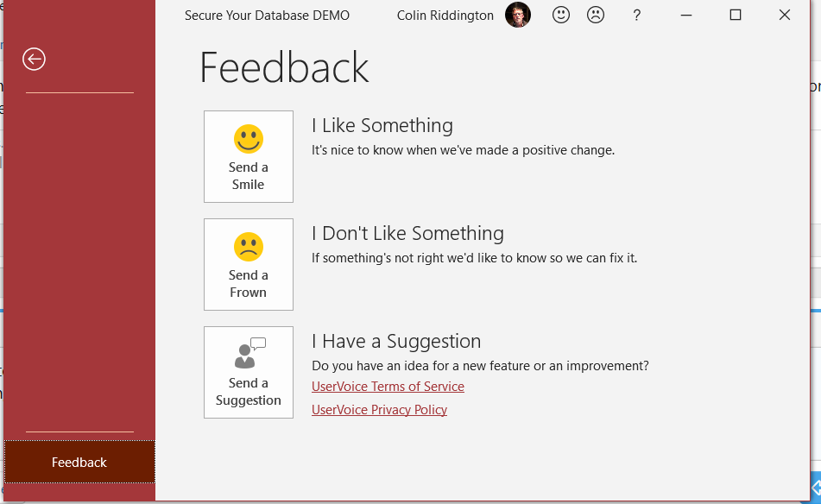The image size is (821, 504).
Task: Click the smiley face icon in the title bar
Action: 561,15
